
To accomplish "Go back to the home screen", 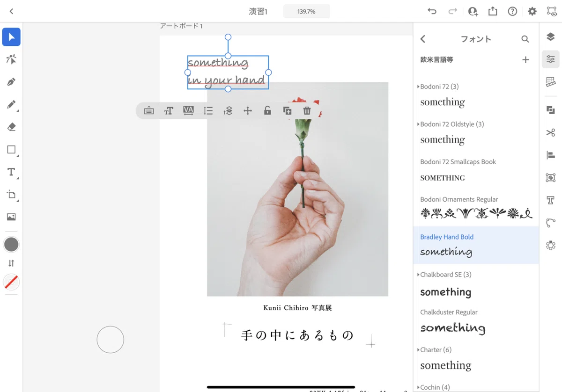I will tap(11, 11).
